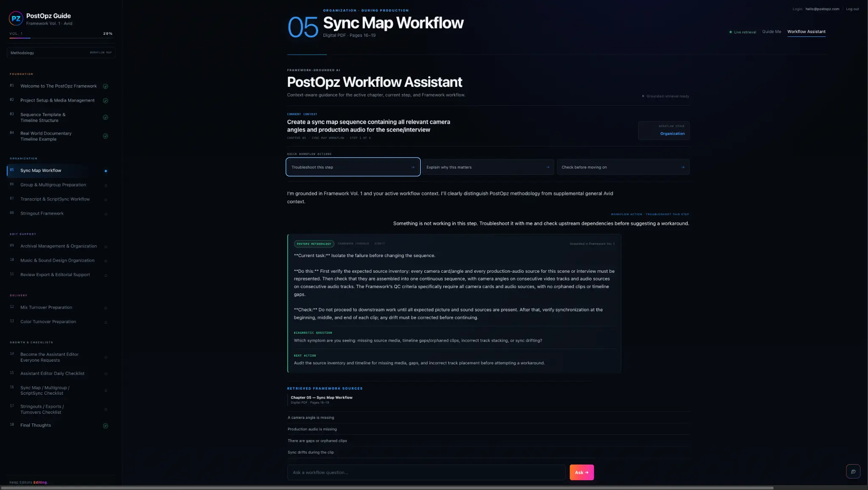The image size is (868, 490).
Task: Open Final Thoughts chapter
Action: [36, 426]
